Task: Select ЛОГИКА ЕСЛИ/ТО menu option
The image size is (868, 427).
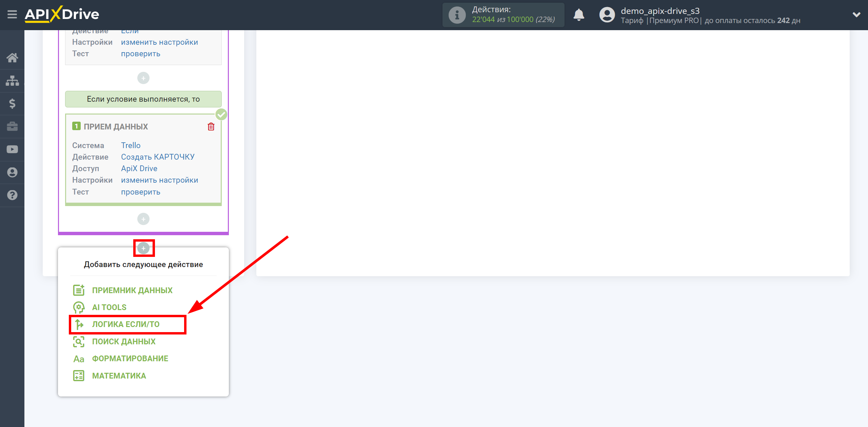Action: point(126,324)
